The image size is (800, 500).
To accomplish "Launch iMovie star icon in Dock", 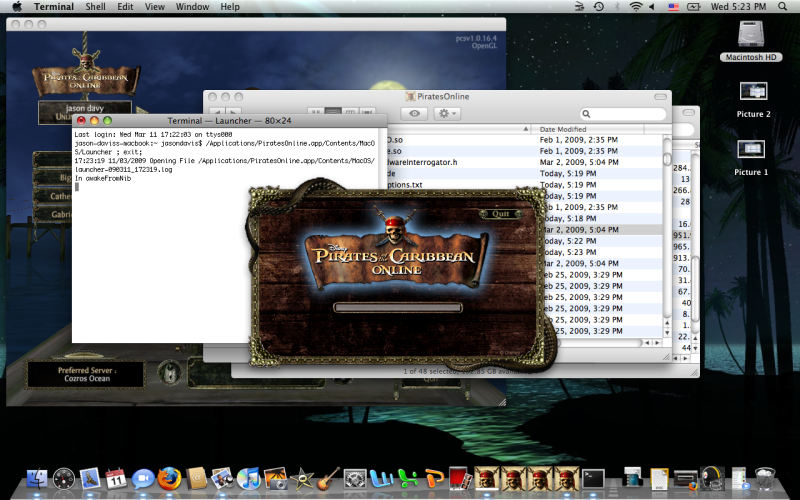I will click(302, 479).
